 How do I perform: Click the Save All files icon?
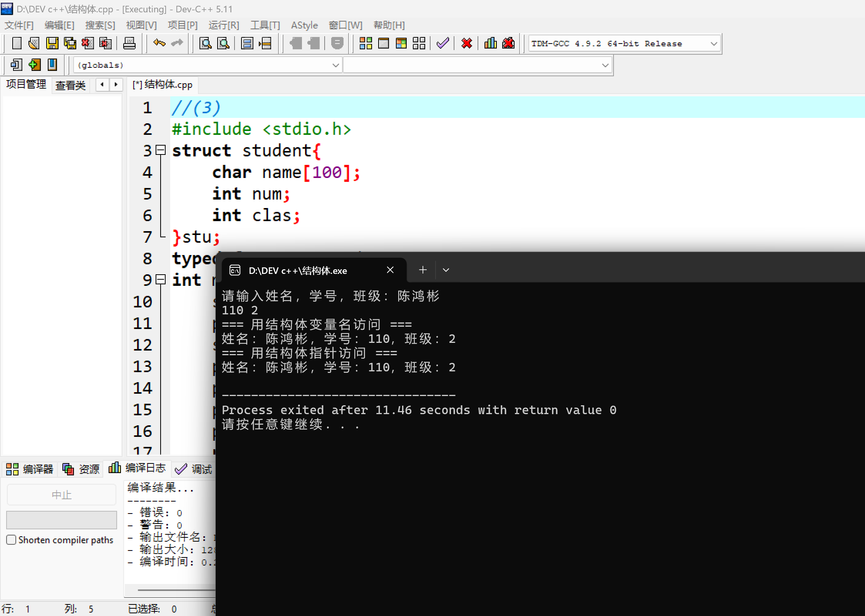70,43
